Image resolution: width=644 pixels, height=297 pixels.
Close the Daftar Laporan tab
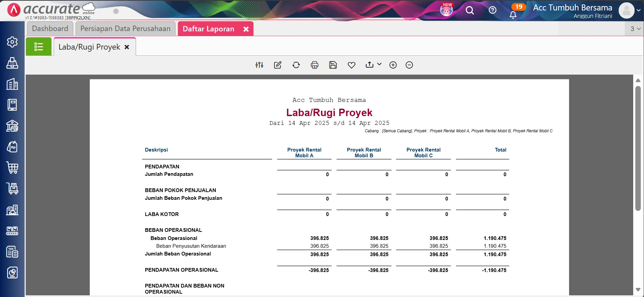(x=246, y=29)
